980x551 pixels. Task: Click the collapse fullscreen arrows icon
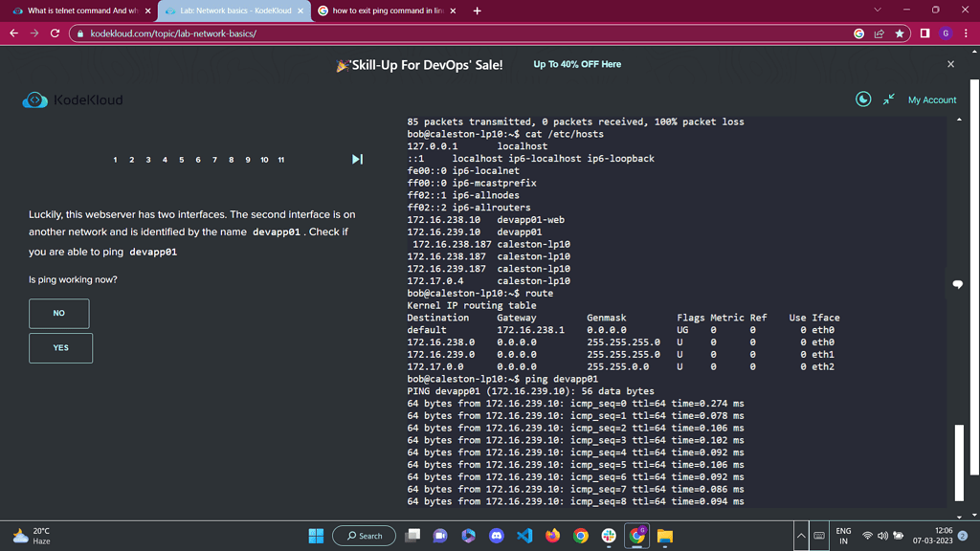coord(889,99)
